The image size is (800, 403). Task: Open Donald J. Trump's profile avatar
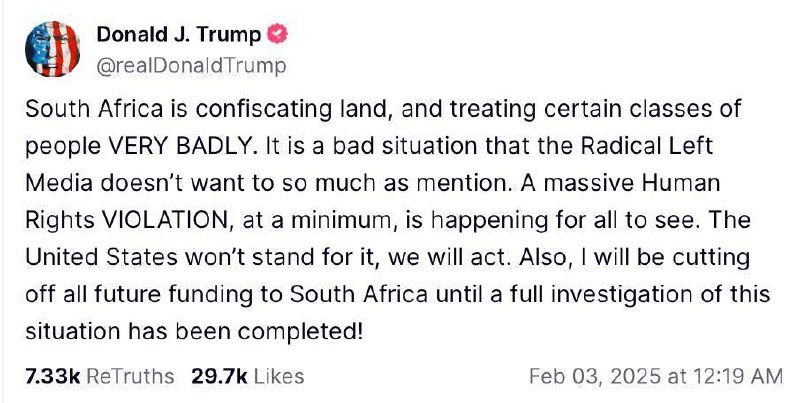[x=52, y=49]
